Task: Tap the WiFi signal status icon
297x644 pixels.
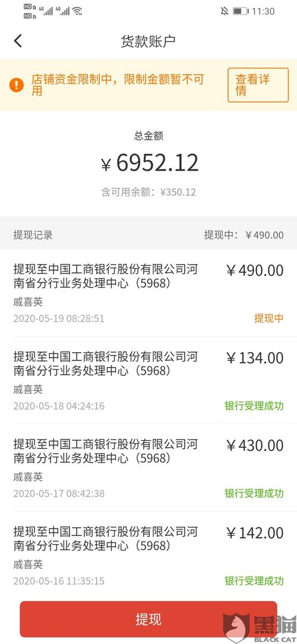Action: tap(77, 11)
